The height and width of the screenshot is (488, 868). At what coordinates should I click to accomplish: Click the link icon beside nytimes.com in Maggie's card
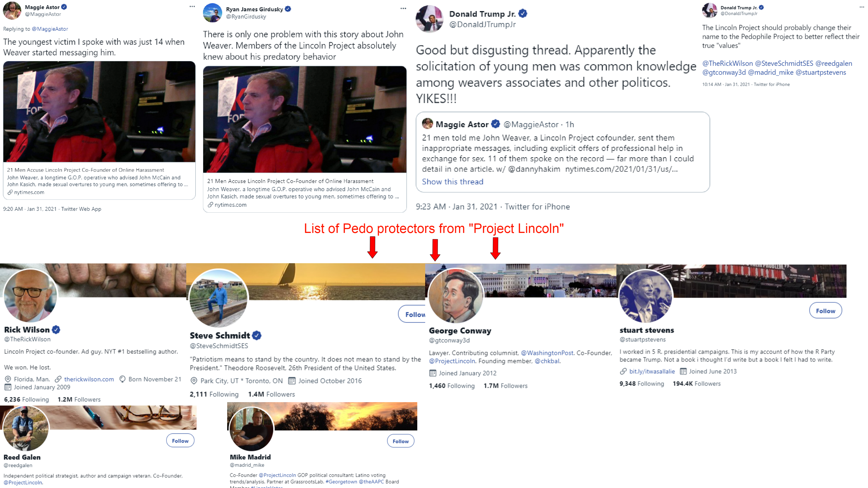tap(10, 192)
